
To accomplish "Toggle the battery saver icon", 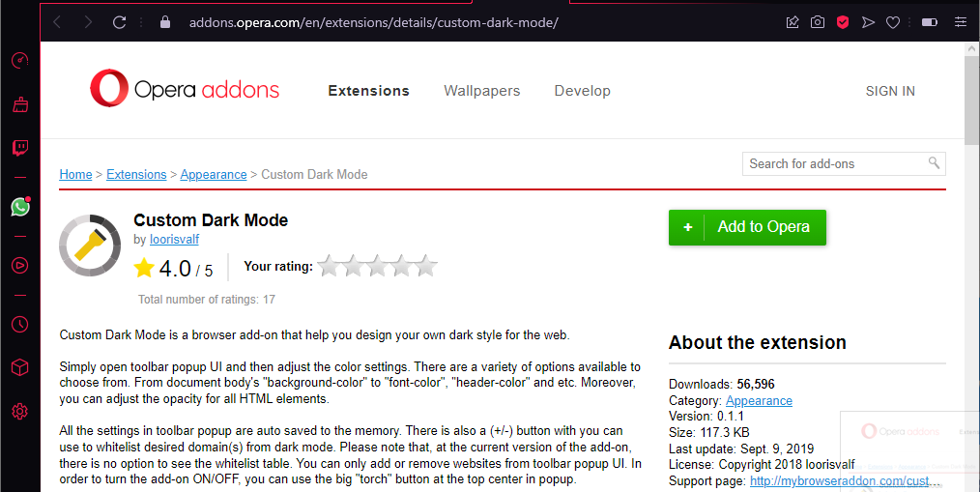I will (x=930, y=22).
